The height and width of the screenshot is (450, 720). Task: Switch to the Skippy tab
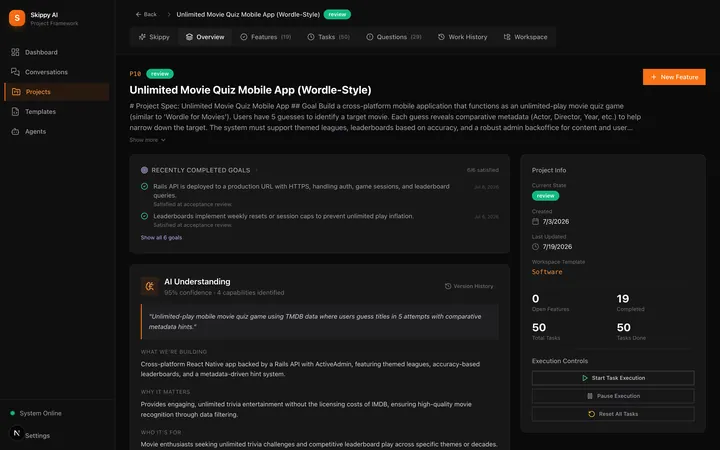click(154, 37)
